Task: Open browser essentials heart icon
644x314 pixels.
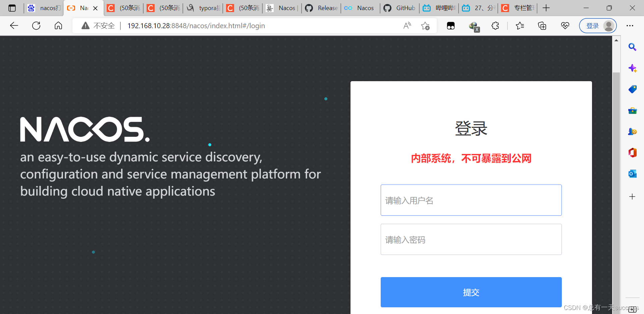Action: coord(565,26)
